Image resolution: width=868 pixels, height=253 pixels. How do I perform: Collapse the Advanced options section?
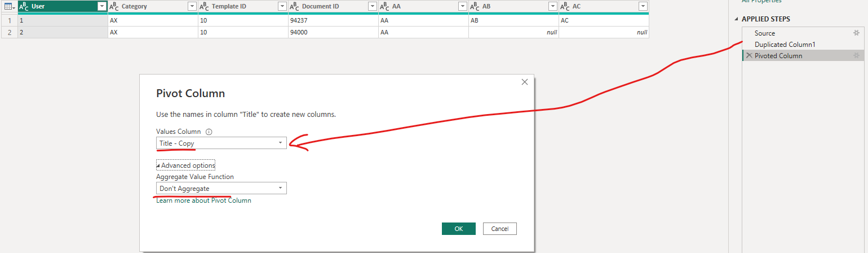[186, 165]
